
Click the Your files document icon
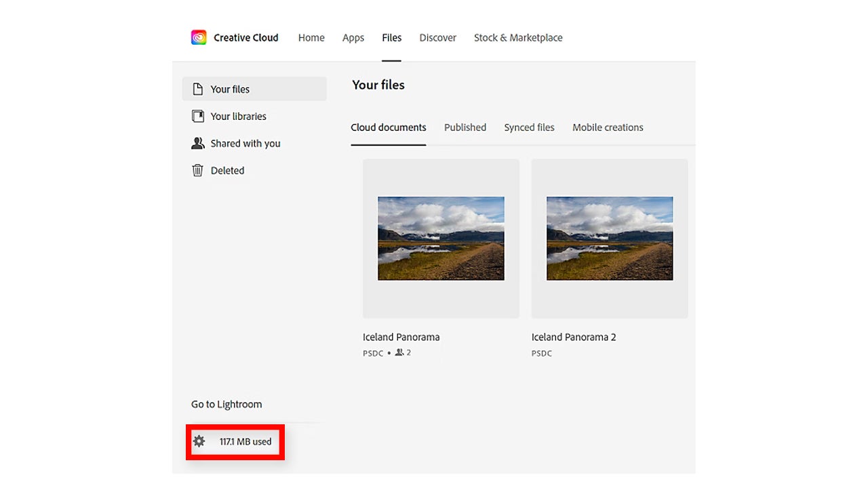[198, 89]
